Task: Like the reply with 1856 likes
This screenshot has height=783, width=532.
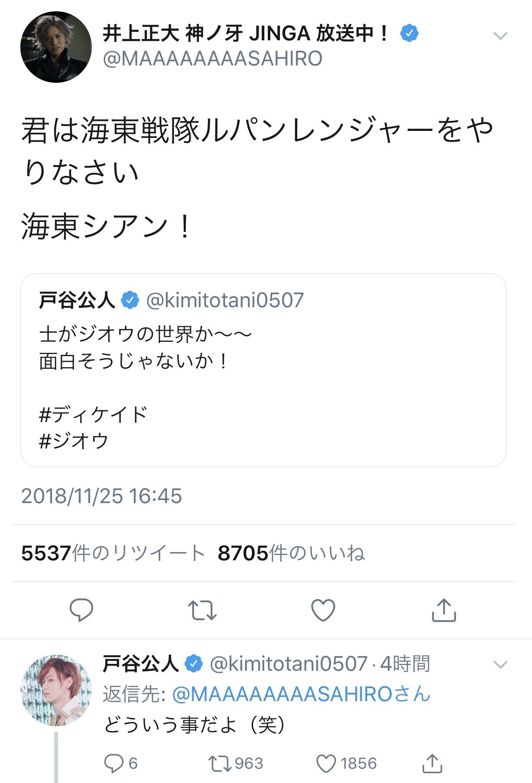Action: tap(326, 764)
